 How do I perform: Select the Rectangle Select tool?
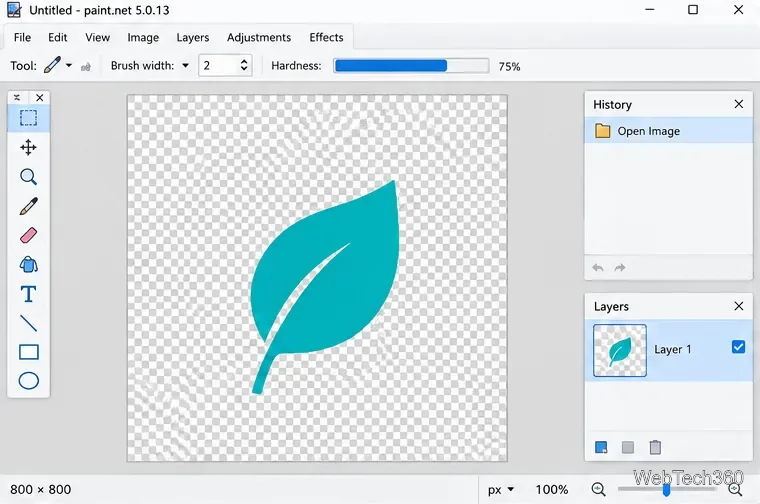coord(28,118)
